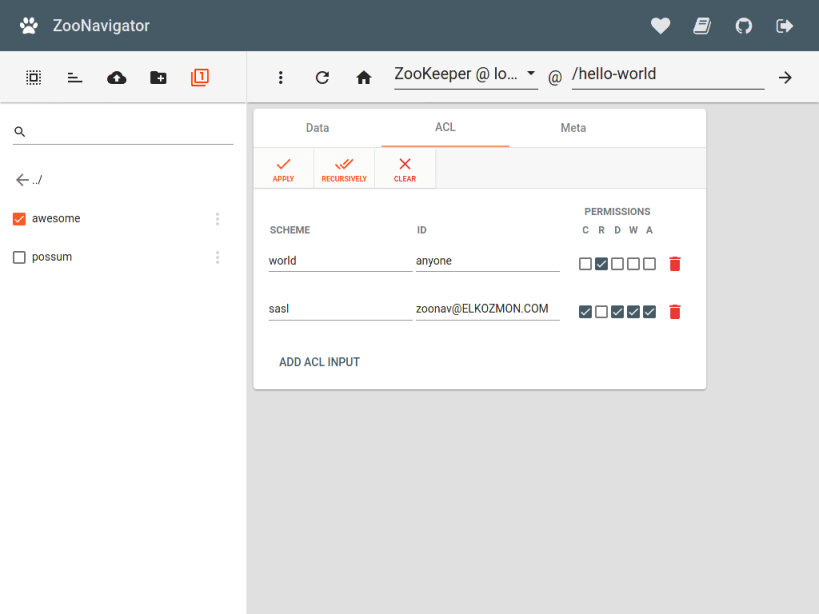This screenshot has width=819, height=614.
Task: Click the ZooNavigator title text
Action: point(101,26)
